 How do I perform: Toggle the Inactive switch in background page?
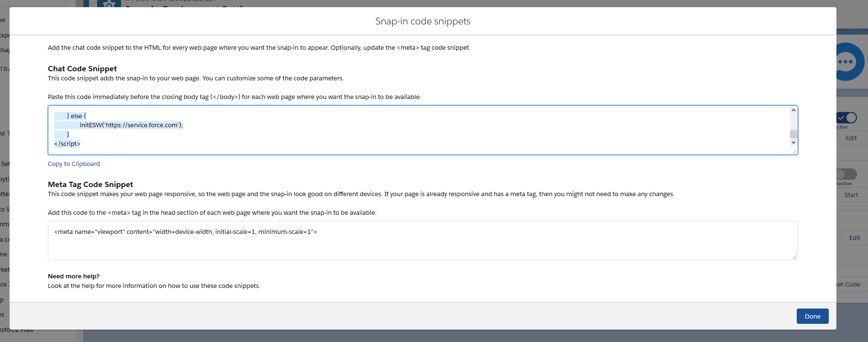(x=846, y=174)
